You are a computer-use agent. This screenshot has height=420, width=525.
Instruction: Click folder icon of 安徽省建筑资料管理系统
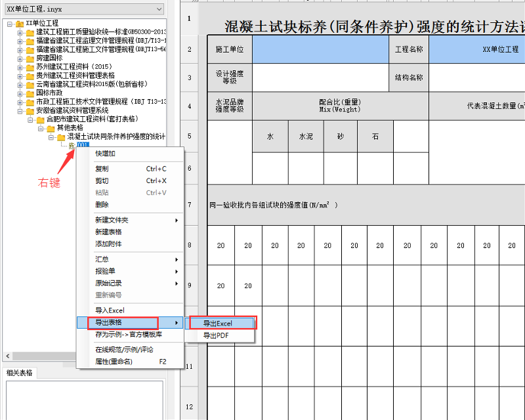coord(30,110)
